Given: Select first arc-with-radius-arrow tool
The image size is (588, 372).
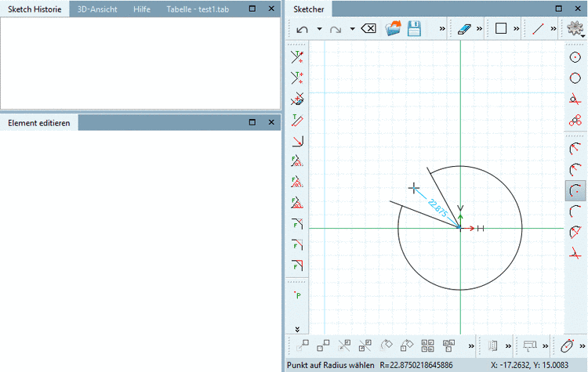Looking at the screenshot, I should (575, 149).
